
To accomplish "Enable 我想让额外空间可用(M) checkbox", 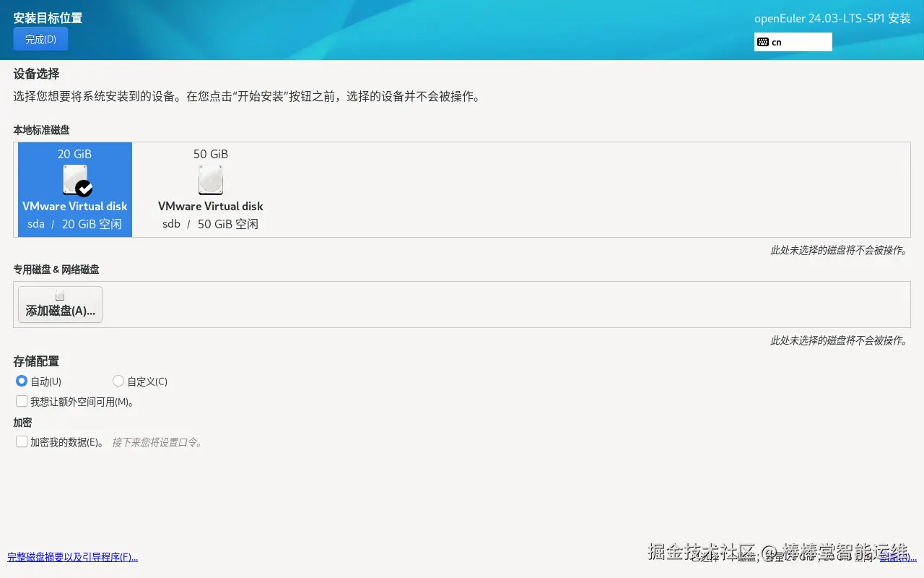I will pos(22,401).
